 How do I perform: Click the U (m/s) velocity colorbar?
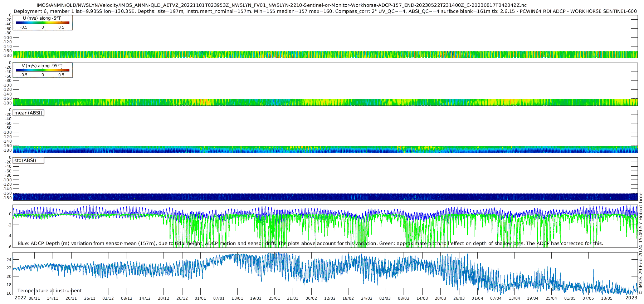[43, 23]
